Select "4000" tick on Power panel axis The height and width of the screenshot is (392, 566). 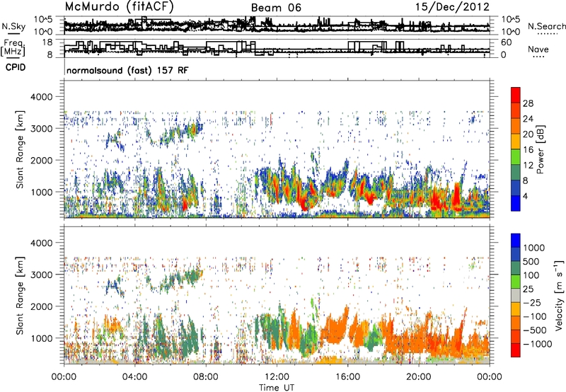click(x=42, y=97)
